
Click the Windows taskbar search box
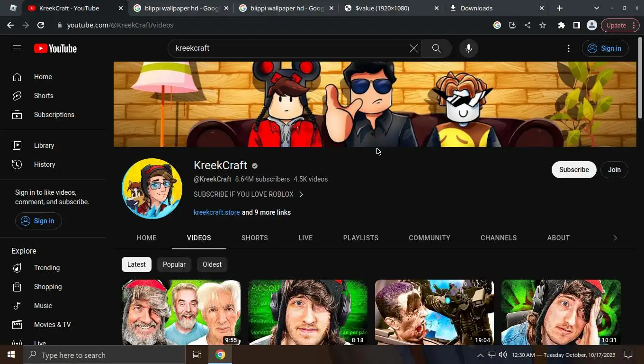104,355
